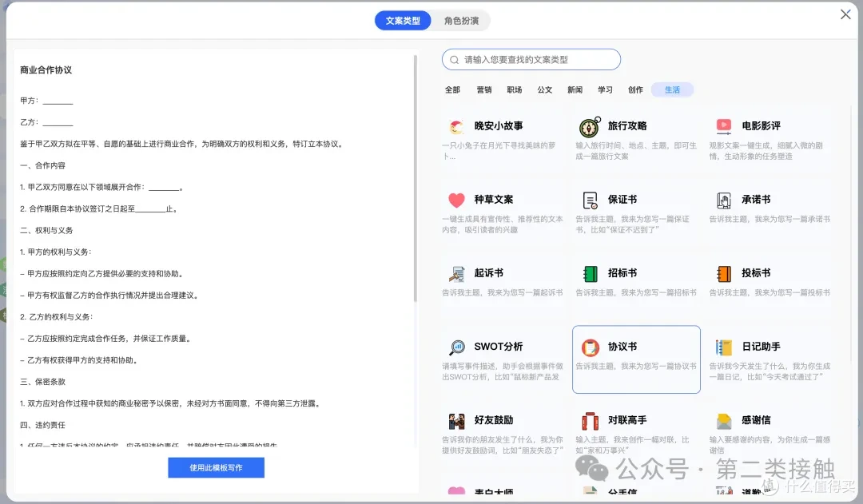Viewport: 863px width, 504px height.
Task: Click the 乙方 blank line
Action: pos(58,123)
